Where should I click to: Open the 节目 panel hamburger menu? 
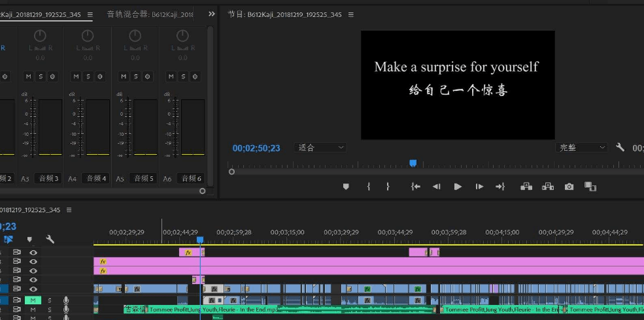(x=350, y=15)
